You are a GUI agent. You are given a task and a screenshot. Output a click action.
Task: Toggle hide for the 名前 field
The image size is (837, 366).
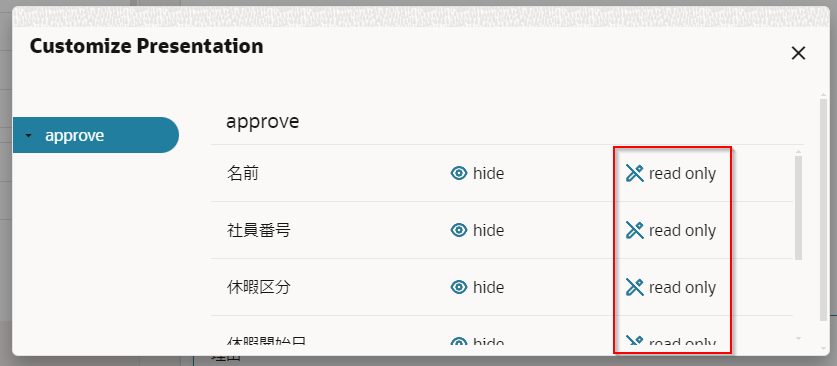point(477,173)
